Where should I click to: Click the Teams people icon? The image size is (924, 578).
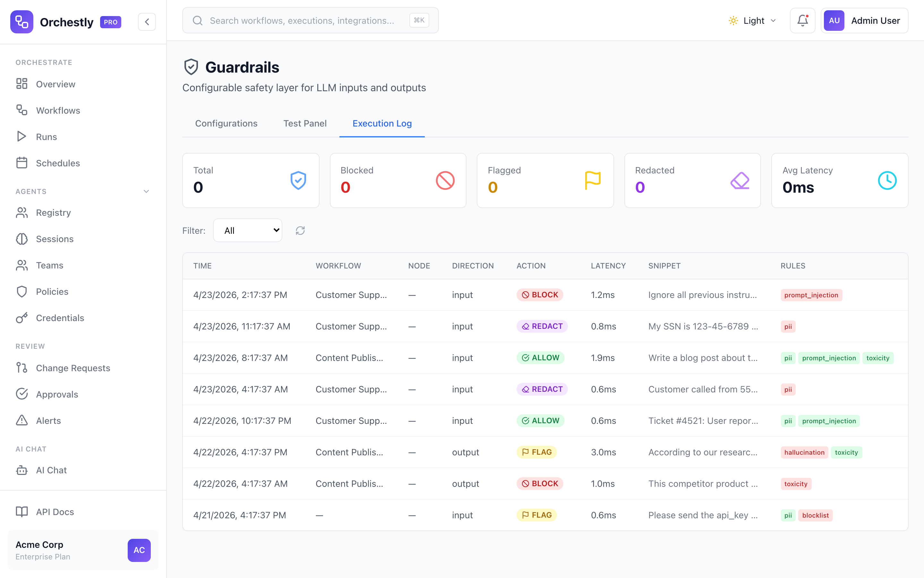(22, 265)
